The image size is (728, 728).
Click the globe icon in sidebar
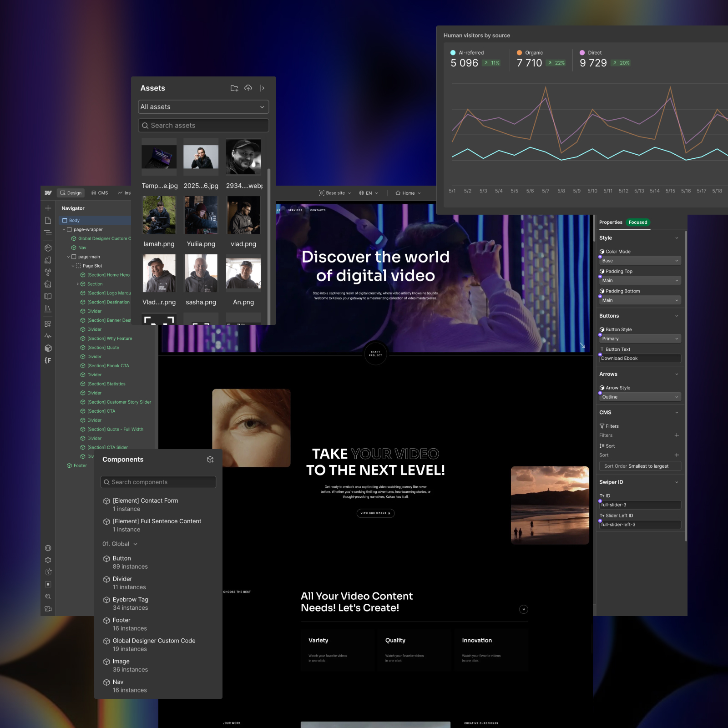[x=48, y=548]
